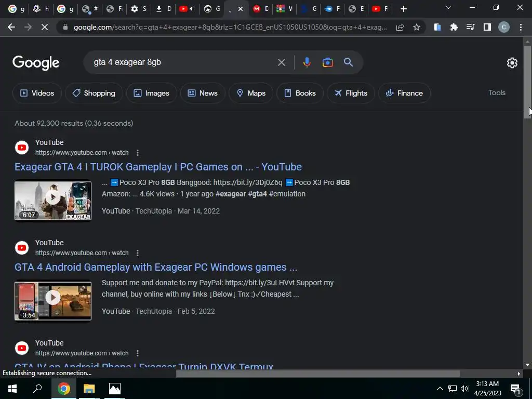The width and height of the screenshot is (532, 399).
Task: Play the 6:07 video thumbnail
Action: pyautogui.click(x=53, y=200)
